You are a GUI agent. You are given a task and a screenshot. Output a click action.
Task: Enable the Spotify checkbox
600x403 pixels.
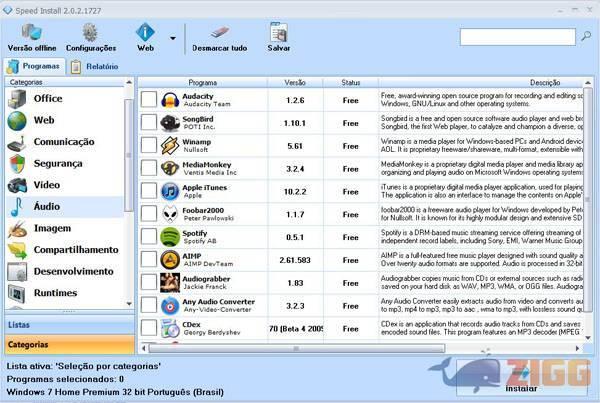[x=148, y=237]
